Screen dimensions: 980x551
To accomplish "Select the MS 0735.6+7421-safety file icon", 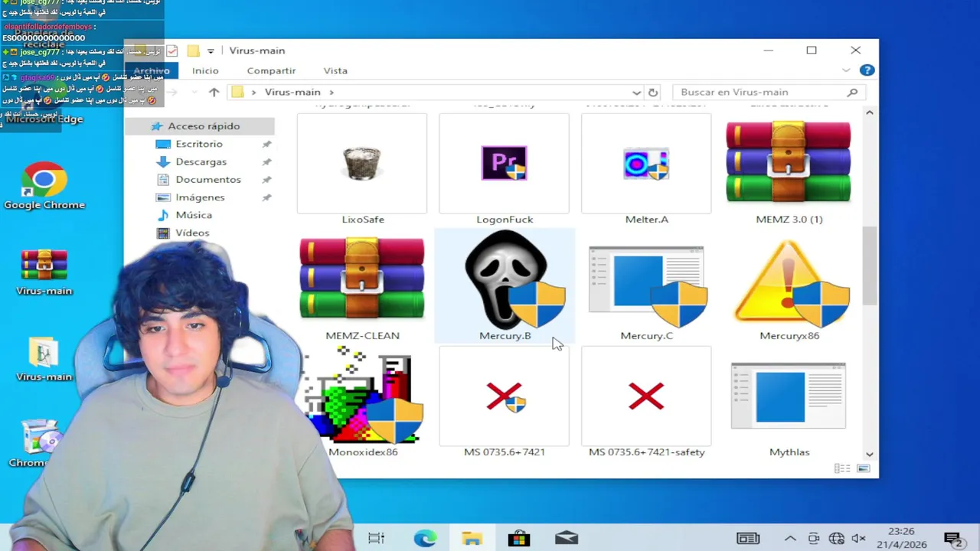I will pyautogui.click(x=646, y=396).
